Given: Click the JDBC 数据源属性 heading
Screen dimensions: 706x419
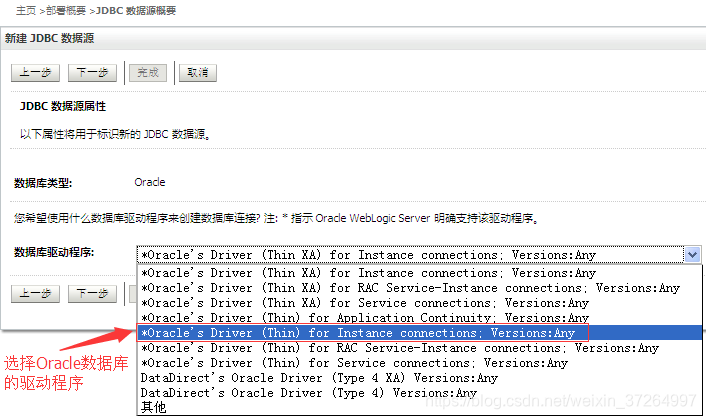Looking at the screenshot, I should [x=63, y=106].
